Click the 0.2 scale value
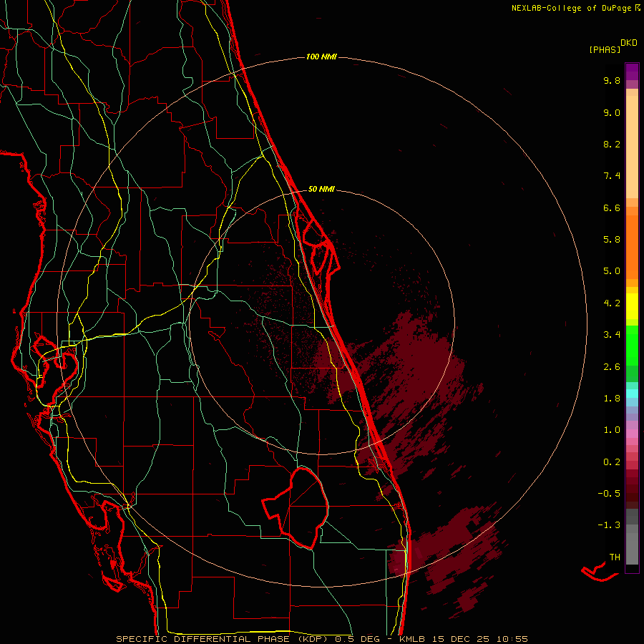This screenshot has height=644, width=644. (612, 462)
